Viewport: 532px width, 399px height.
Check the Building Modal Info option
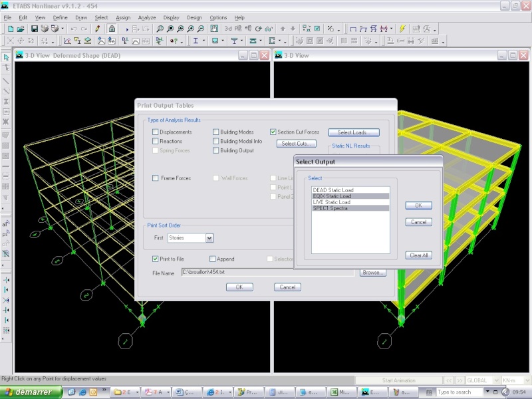[x=215, y=141]
